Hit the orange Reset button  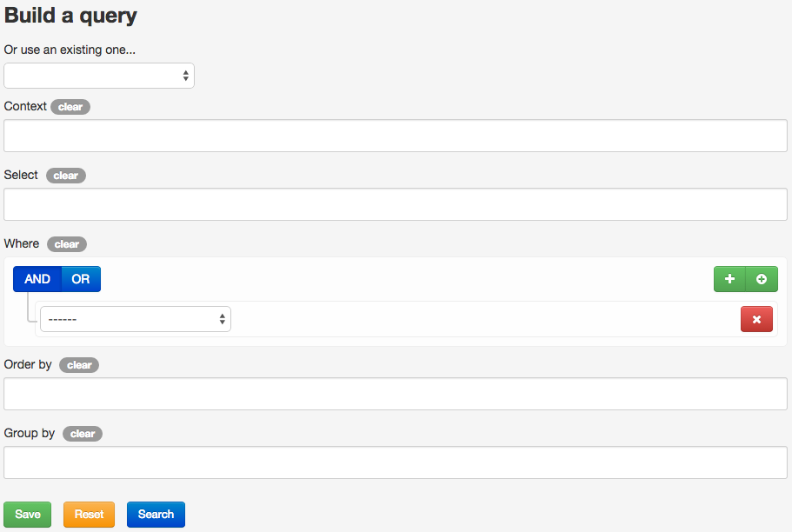click(x=89, y=515)
